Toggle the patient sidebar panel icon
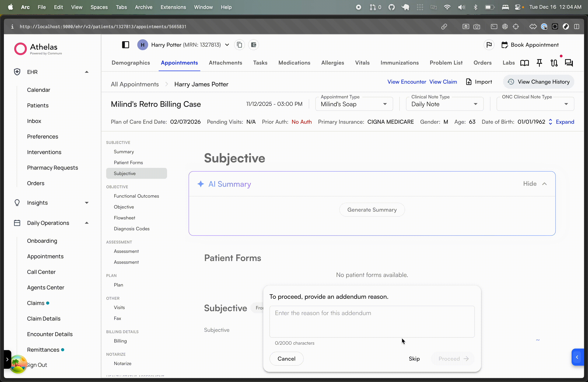This screenshot has width=588, height=382. click(126, 45)
